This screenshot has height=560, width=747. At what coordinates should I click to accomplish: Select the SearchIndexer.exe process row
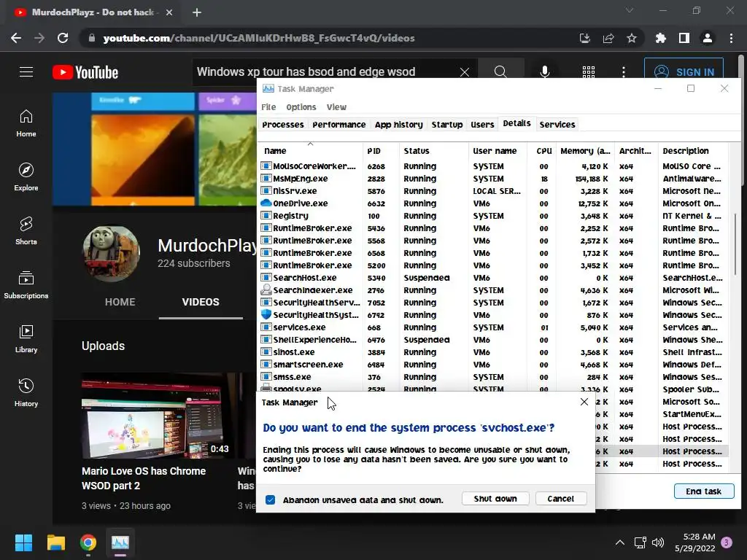point(493,290)
